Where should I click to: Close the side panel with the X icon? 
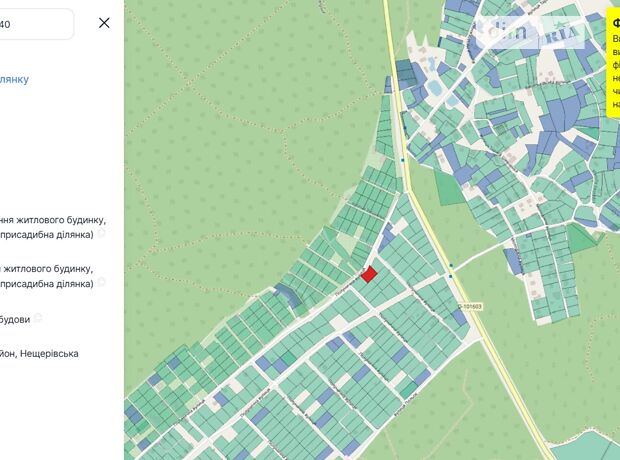coord(104,22)
